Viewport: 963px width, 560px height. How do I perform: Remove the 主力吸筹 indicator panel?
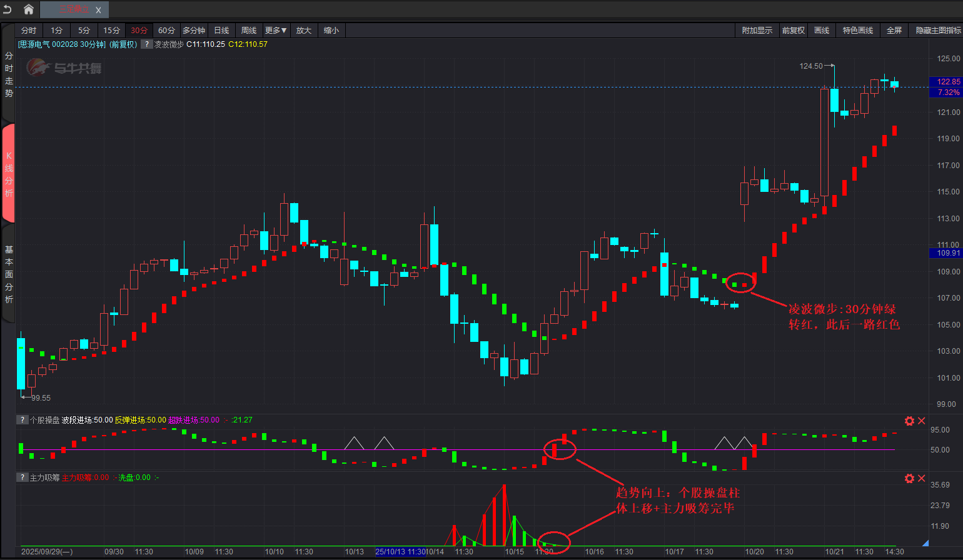click(921, 478)
